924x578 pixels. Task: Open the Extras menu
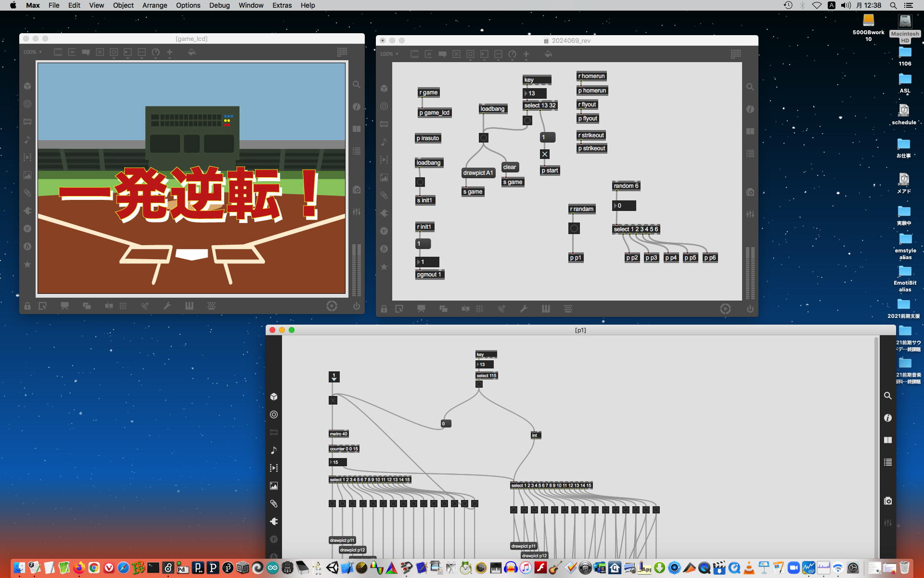[x=282, y=5]
